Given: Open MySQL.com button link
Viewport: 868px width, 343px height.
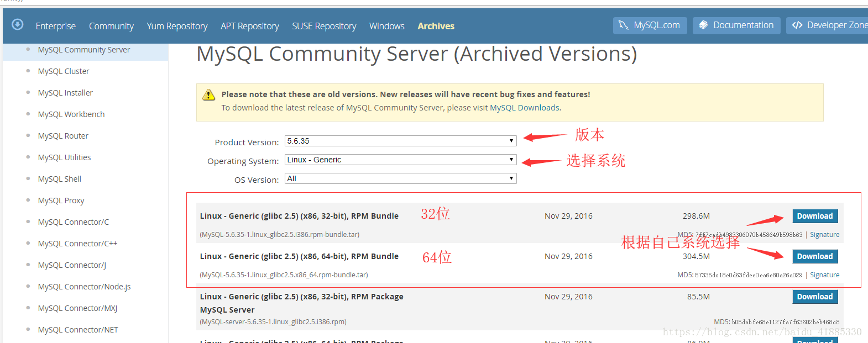Looking at the screenshot, I should point(650,25).
